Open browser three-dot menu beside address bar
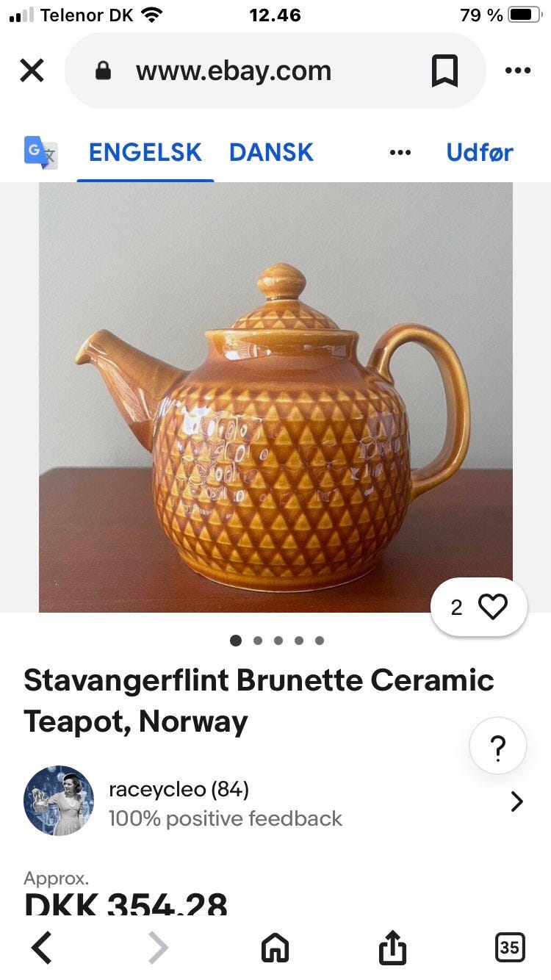 tap(518, 71)
